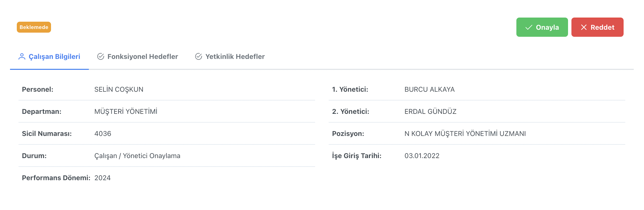Click the 2. Yönetici value ERDAL GÜNDÜZ

tap(430, 112)
